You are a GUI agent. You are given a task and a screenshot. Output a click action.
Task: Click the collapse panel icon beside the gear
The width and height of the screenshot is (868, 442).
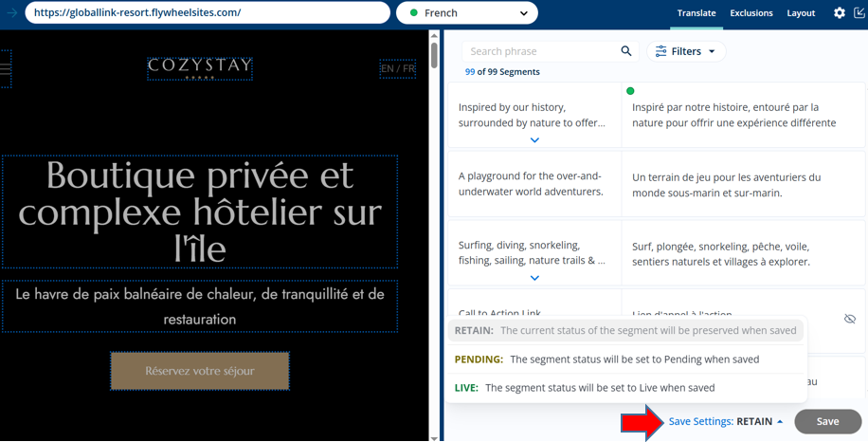859,13
